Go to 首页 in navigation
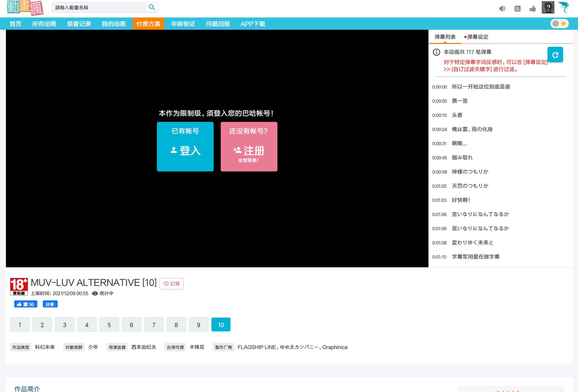Viewport: 578px width, 392px height. point(15,24)
